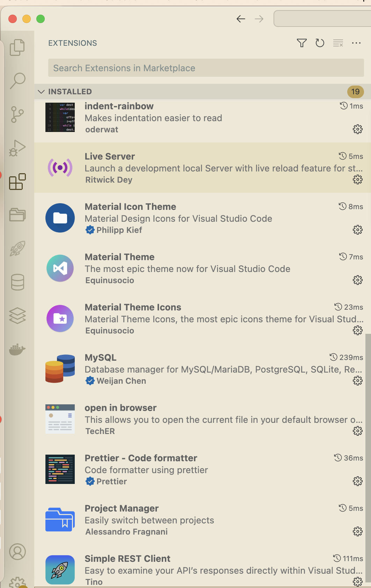The image size is (371, 588).
Task: Open the MySQL extension title
Action: 101,358
